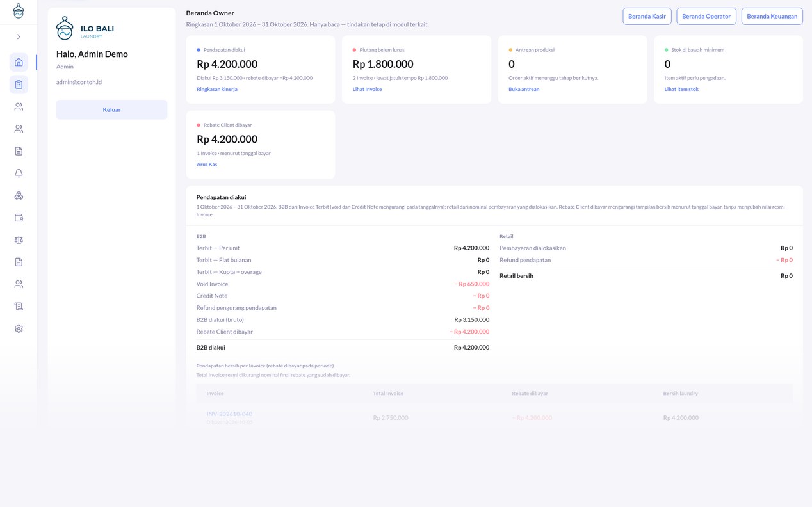Click the B2B diakui (bruto) value Rp 3.150.000
812x507 pixels.
point(471,319)
